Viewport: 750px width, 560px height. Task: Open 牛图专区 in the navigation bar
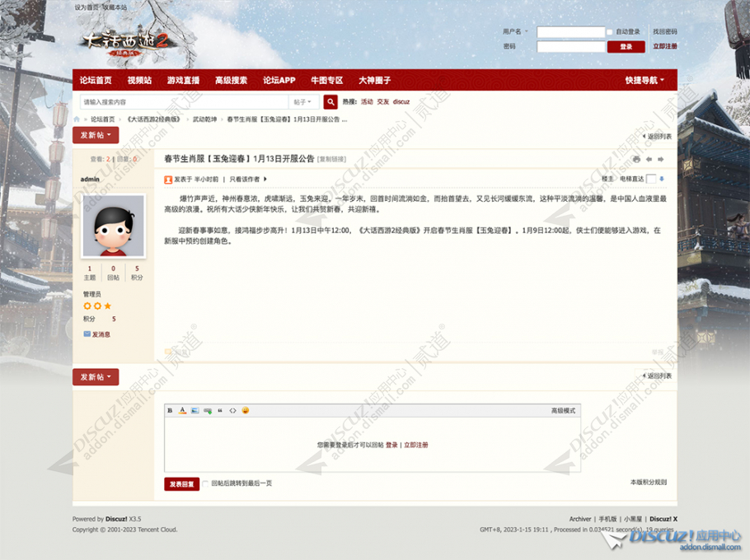327,80
